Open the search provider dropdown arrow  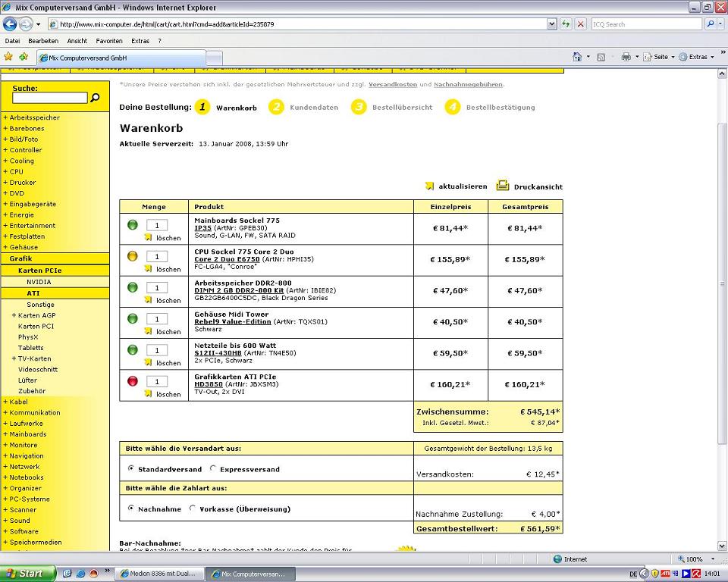pyautogui.click(x=721, y=24)
